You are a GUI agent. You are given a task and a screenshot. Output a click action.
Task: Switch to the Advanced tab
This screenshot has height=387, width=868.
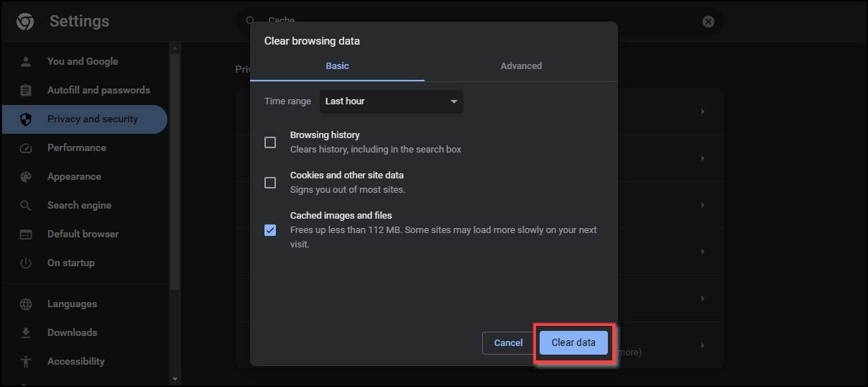pyautogui.click(x=521, y=66)
